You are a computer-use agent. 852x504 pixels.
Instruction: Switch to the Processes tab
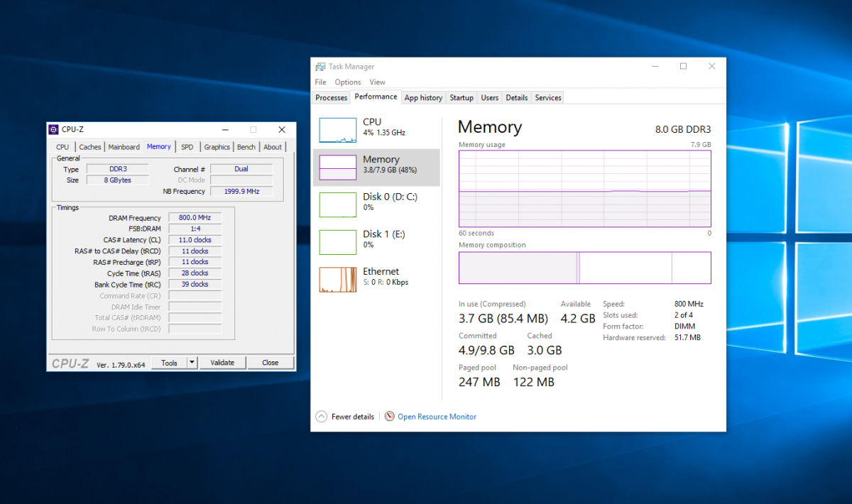point(331,98)
